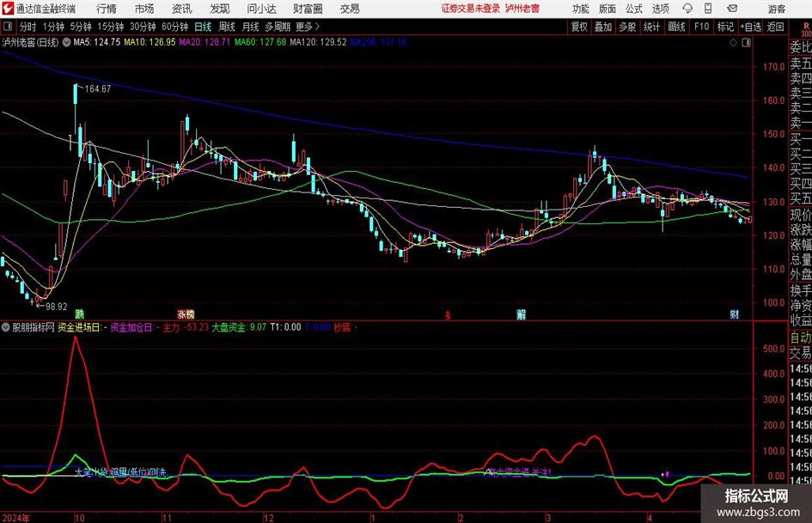The height and width of the screenshot is (523, 812).
Task: Click the 涨榜 event marker
Action: tap(186, 313)
